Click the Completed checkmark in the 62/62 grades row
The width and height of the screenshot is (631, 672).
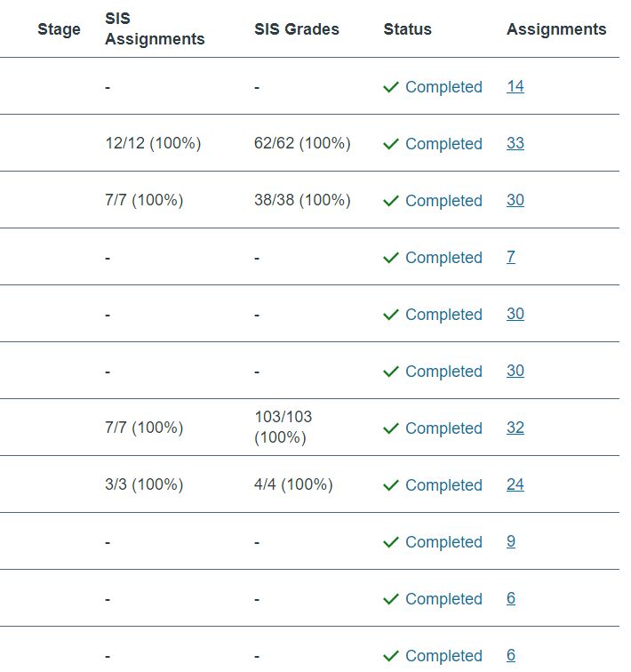[x=390, y=144]
